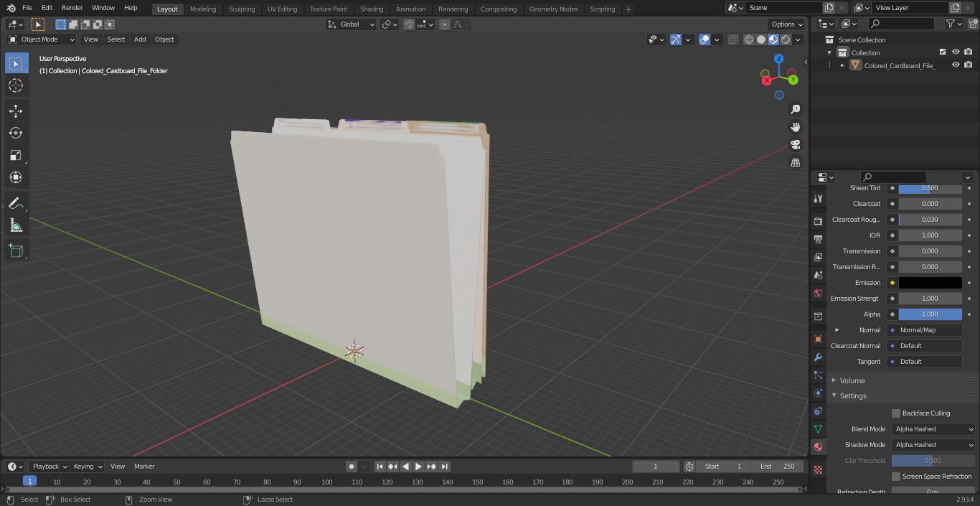Open the viewport Select menu
Viewport: 980px width, 506px height.
[116, 39]
